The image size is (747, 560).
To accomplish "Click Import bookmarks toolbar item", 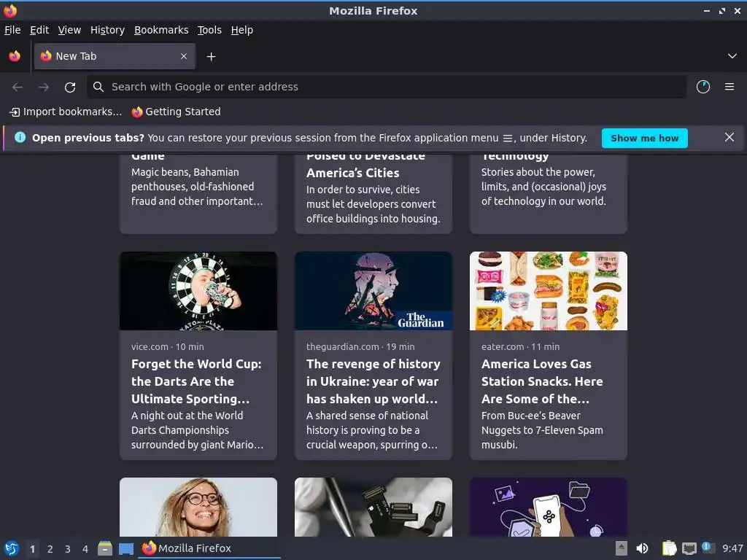I will coord(66,112).
